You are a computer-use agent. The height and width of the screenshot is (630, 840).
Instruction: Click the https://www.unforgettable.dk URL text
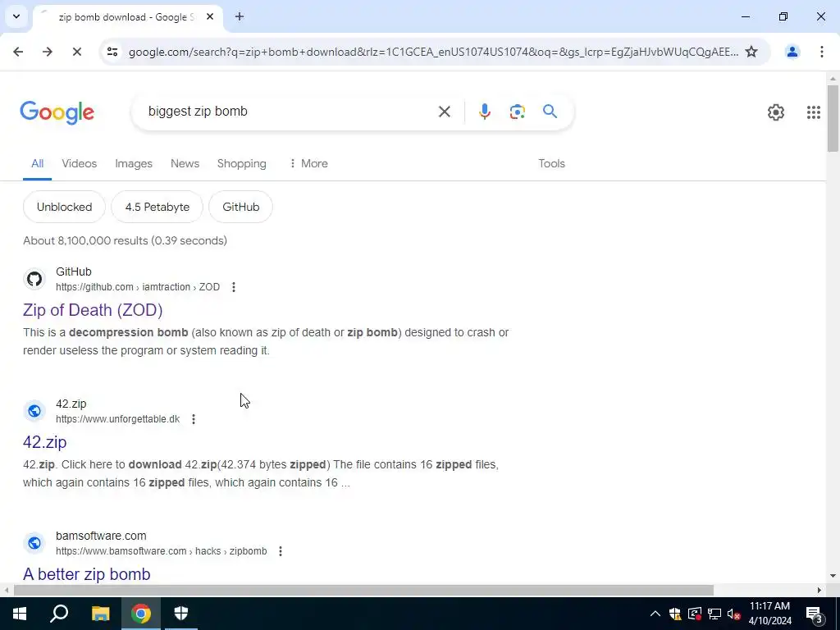tap(118, 419)
